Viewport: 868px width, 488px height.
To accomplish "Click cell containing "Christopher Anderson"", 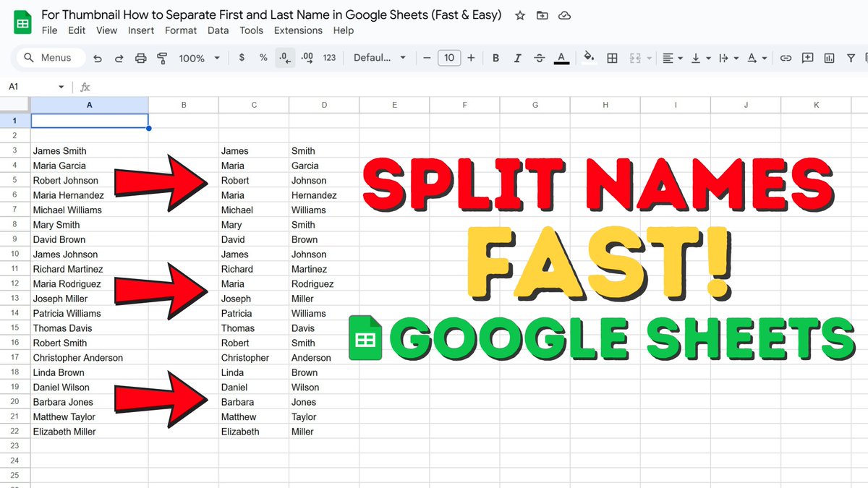I will (90, 357).
